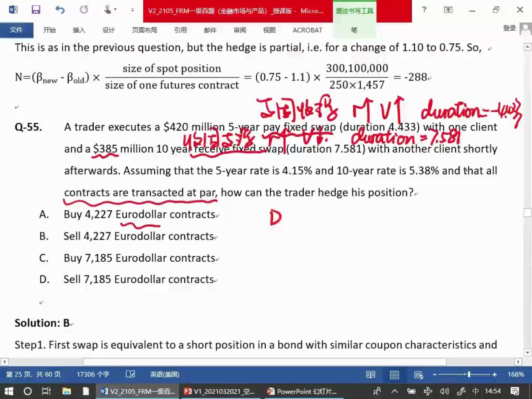Click the zoom slider handle

(469, 375)
